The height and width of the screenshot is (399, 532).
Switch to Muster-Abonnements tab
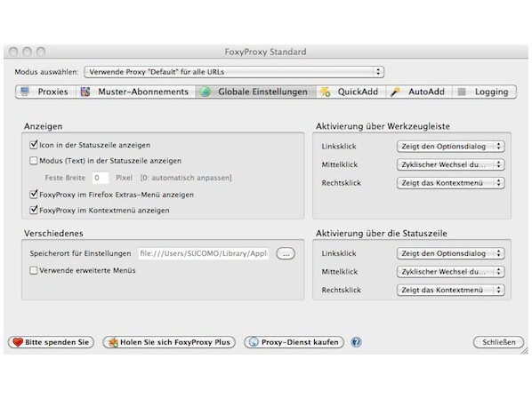[x=135, y=92]
